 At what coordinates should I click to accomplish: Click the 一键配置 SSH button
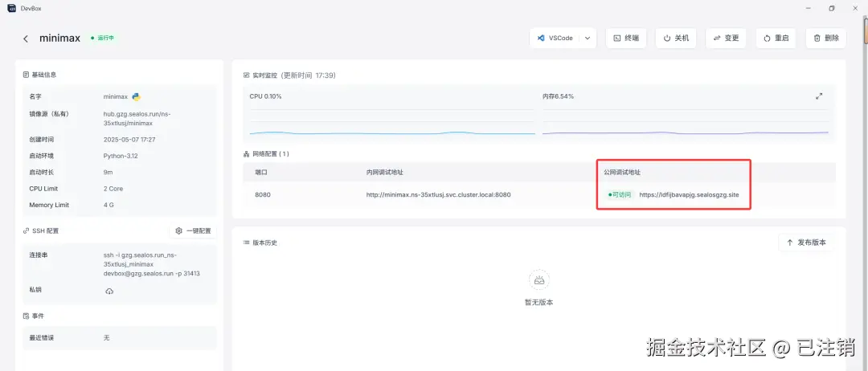(x=193, y=230)
